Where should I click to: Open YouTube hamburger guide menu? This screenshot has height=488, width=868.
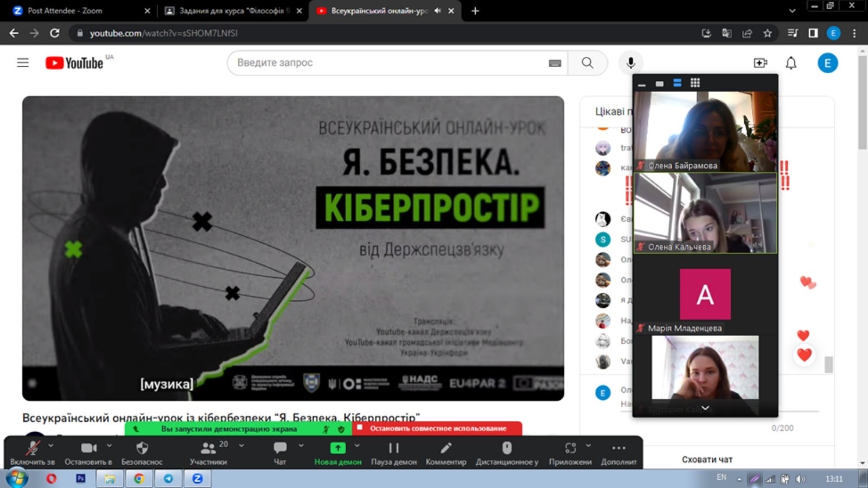coord(23,63)
